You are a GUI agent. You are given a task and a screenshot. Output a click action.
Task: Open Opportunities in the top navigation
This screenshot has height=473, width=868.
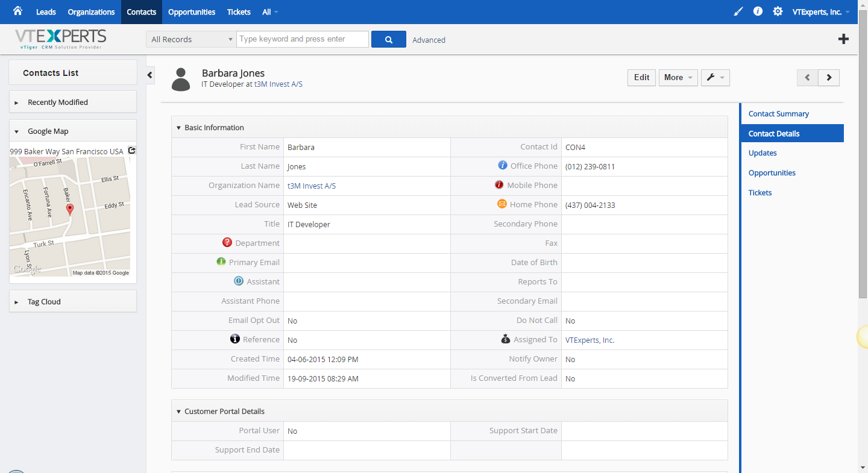(x=192, y=12)
